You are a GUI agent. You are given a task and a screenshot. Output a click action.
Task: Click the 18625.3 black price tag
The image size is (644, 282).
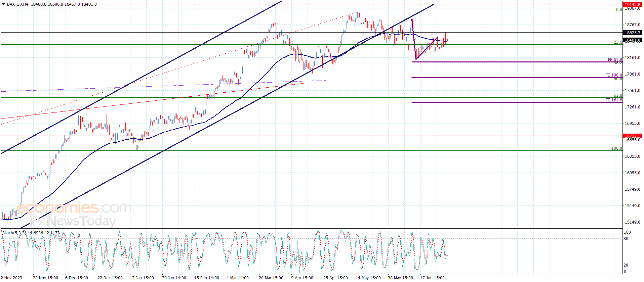pos(632,33)
